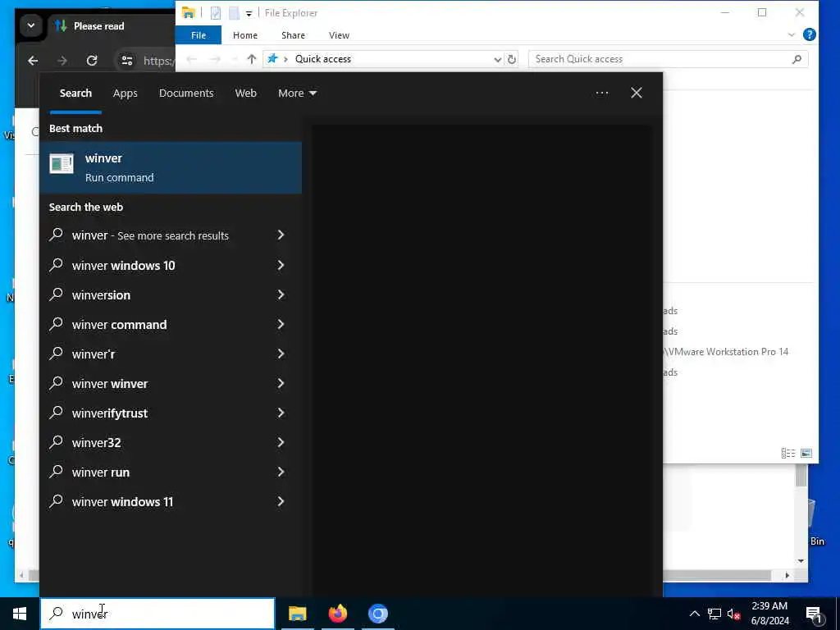Open the More filter dropdown
The image size is (840, 630).
click(x=297, y=94)
